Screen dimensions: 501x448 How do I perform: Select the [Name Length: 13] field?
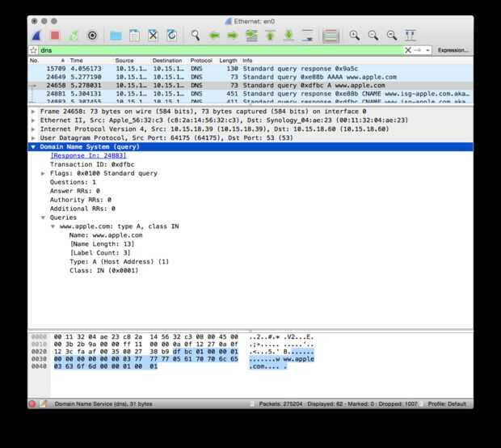click(102, 244)
